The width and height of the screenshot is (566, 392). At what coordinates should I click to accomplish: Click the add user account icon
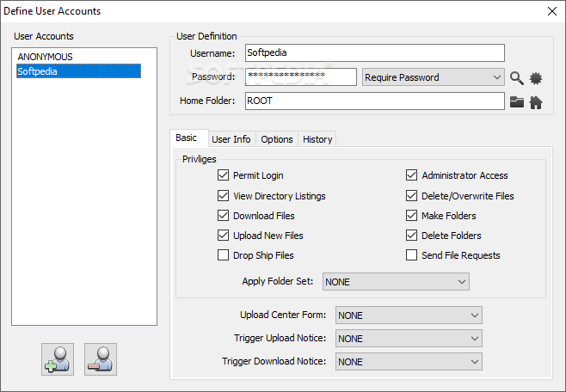pyautogui.click(x=58, y=358)
